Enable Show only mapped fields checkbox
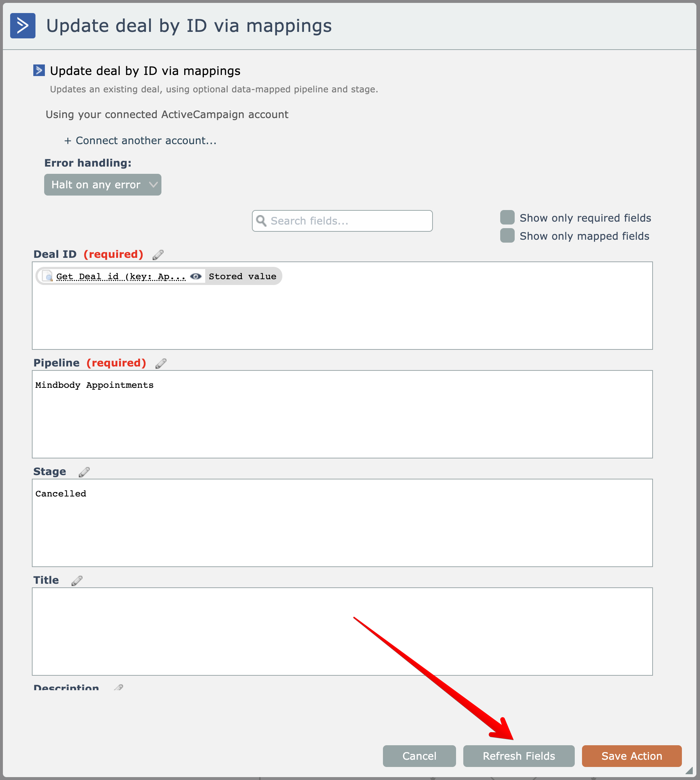Screen dimensions: 700x780 507,235
